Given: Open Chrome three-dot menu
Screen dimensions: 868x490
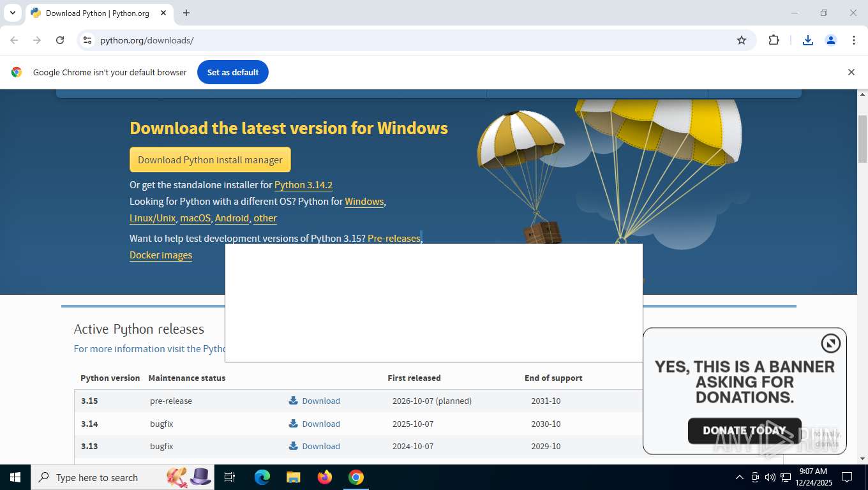Looking at the screenshot, I should pos(854,40).
